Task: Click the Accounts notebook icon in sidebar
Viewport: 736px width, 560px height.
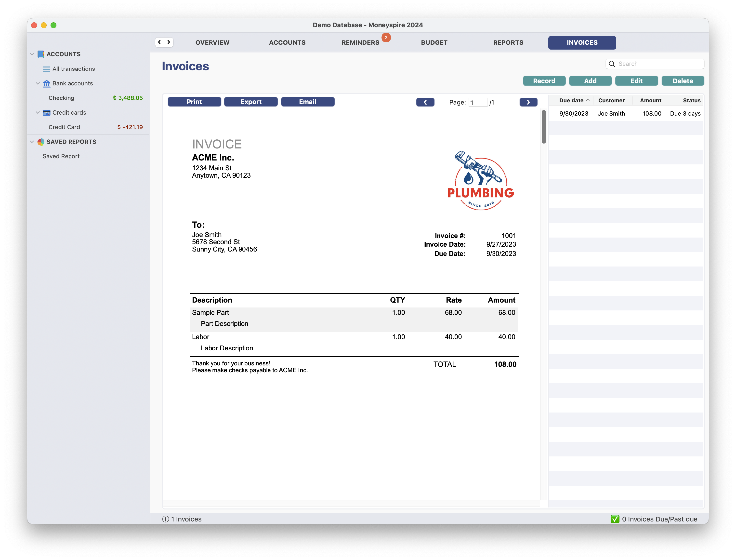Action: 41,54
